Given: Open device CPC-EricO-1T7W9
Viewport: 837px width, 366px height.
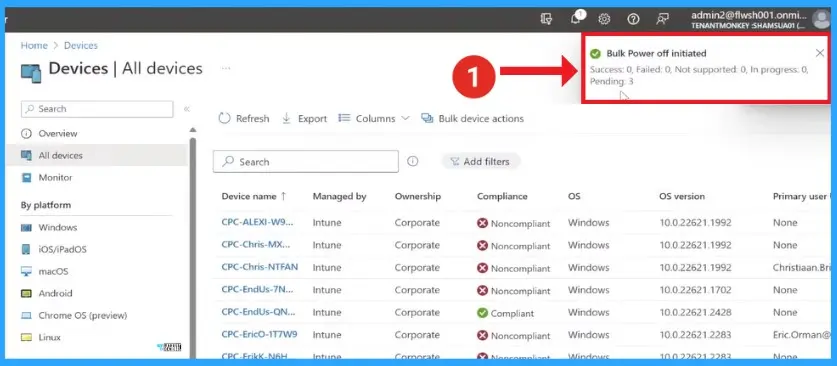Looking at the screenshot, I should pos(259,335).
